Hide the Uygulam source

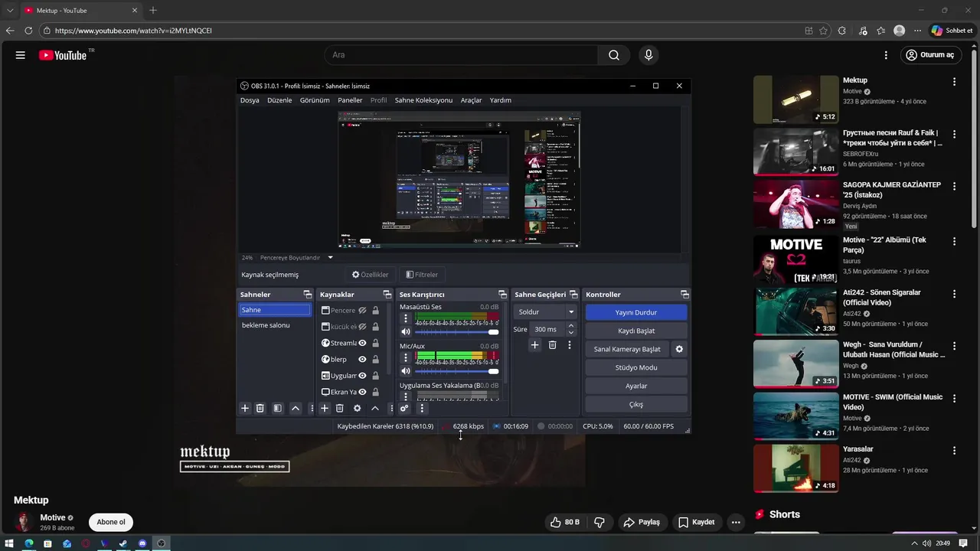363,376
